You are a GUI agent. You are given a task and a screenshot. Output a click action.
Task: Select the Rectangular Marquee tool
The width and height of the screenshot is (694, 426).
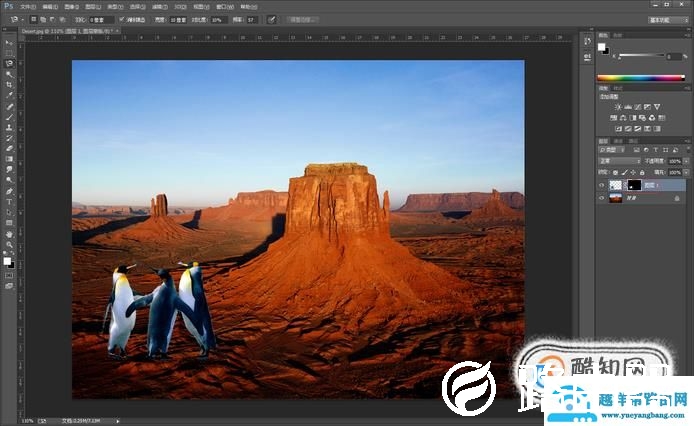point(9,53)
